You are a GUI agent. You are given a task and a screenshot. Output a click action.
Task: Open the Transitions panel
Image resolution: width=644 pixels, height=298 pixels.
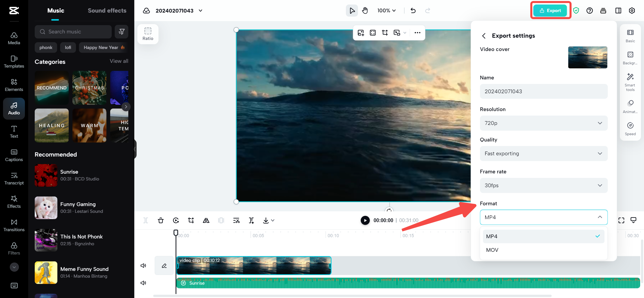[14, 225]
